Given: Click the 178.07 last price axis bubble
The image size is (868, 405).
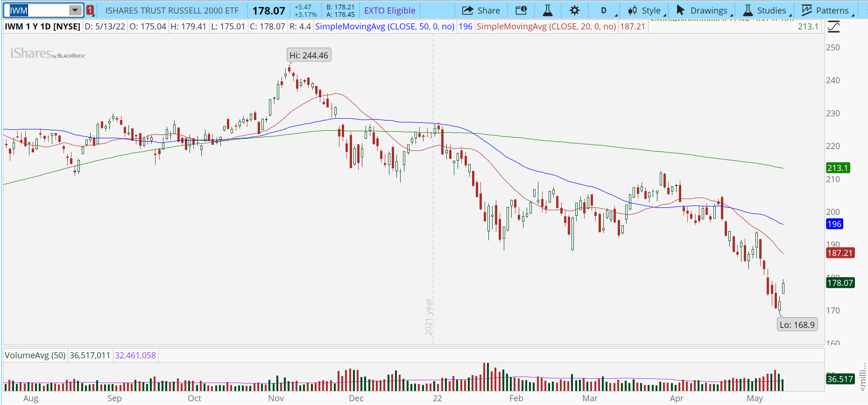Looking at the screenshot, I should tap(840, 283).
